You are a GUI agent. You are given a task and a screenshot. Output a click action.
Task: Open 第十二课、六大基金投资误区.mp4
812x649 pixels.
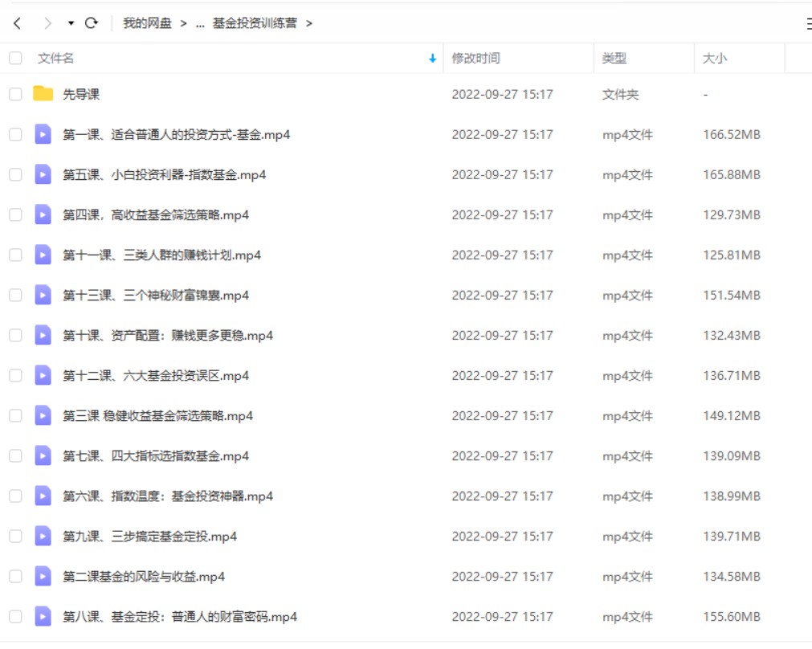(x=155, y=376)
